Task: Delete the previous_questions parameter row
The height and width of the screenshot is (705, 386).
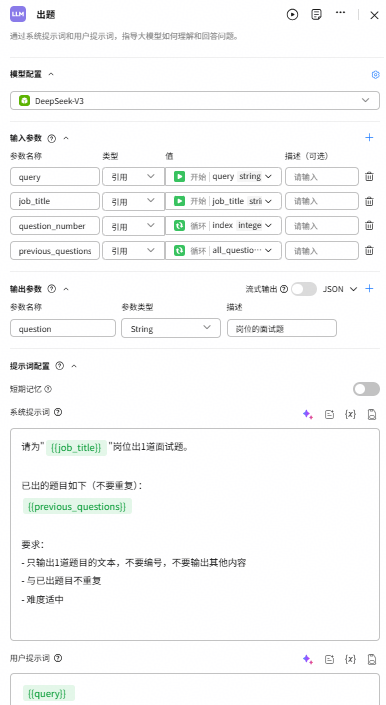Action: point(369,251)
